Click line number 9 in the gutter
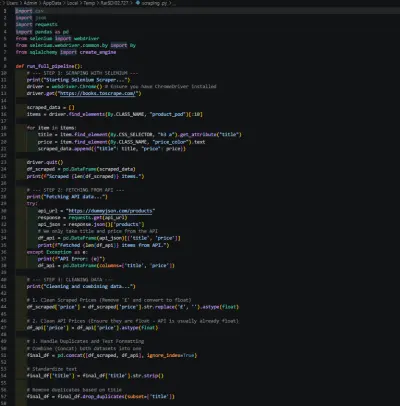This screenshot has width=400, height=406. point(5,66)
